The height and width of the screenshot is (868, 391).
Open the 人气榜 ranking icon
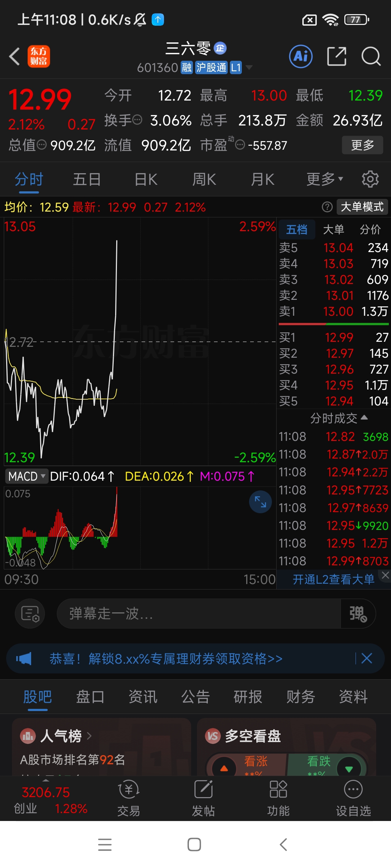[x=28, y=736]
